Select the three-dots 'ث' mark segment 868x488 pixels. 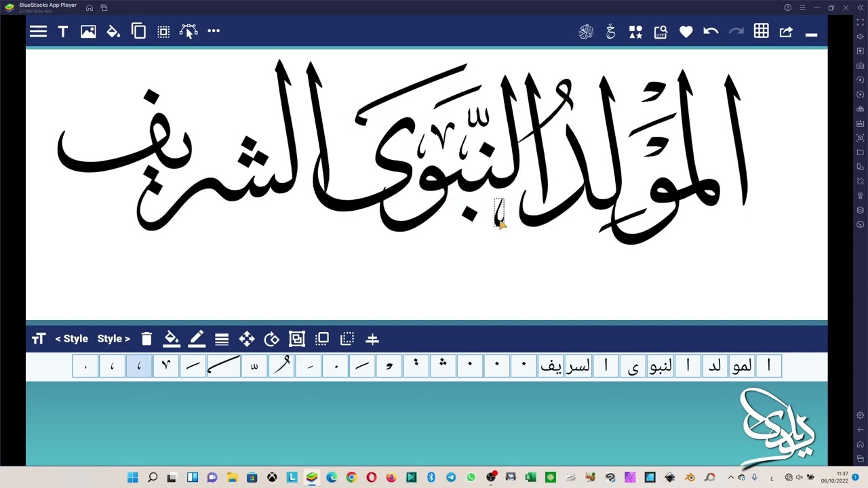pos(443,366)
